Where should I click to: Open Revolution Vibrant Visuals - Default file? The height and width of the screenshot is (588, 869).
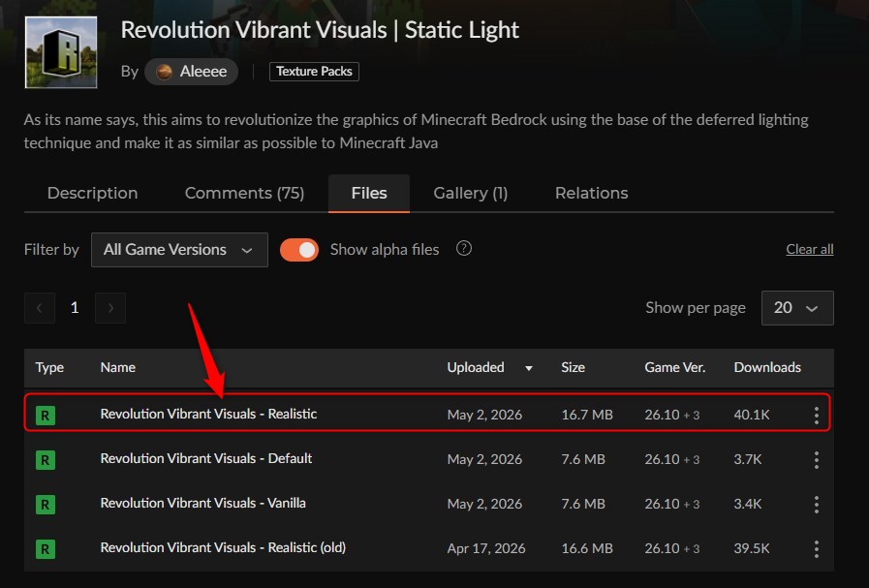coord(206,458)
